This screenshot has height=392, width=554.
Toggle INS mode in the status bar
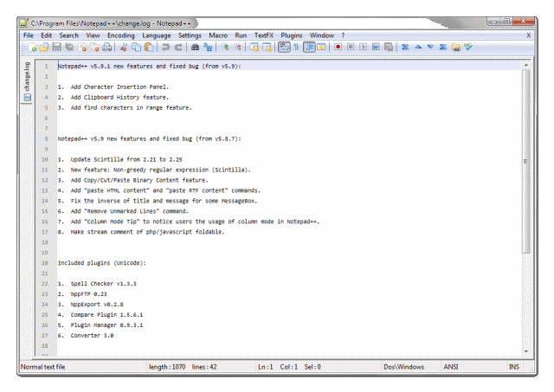point(514,367)
